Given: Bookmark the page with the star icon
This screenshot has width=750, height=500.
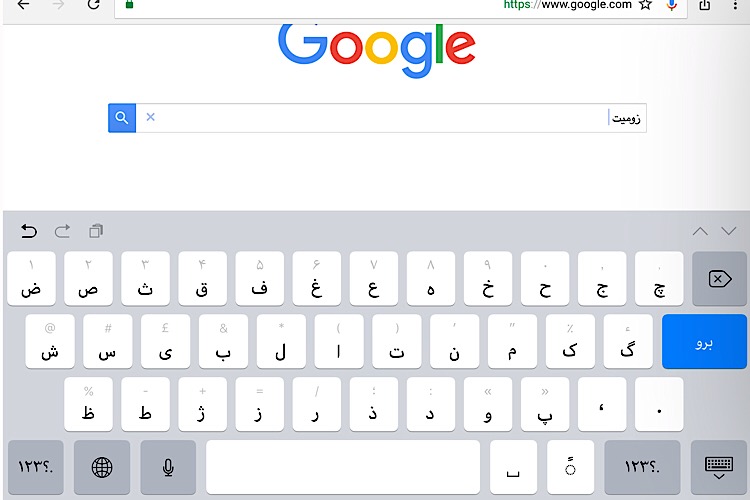Looking at the screenshot, I should point(646,5).
